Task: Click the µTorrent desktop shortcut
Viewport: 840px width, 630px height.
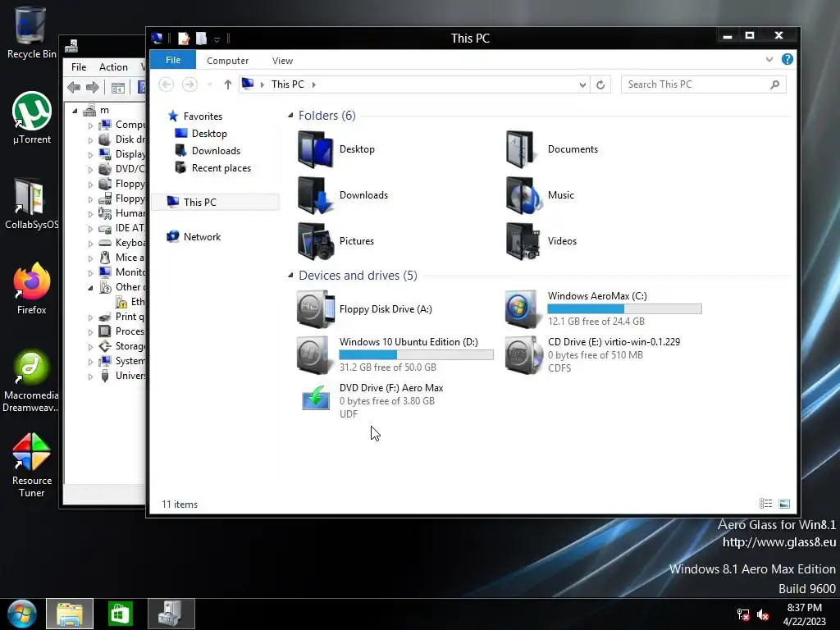Action: tap(32, 118)
